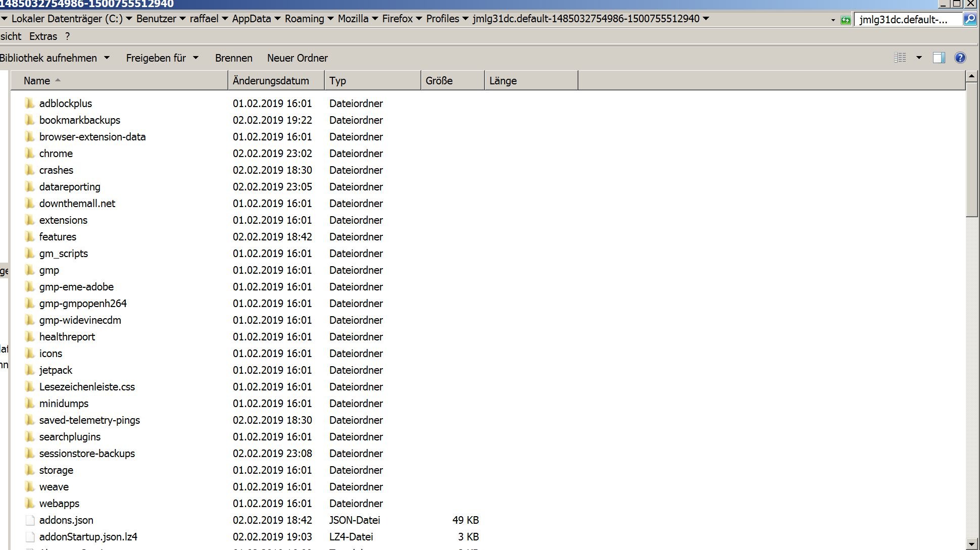
Task: Sort by the Änderungsdatum column header
Action: pyautogui.click(x=271, y=81)
